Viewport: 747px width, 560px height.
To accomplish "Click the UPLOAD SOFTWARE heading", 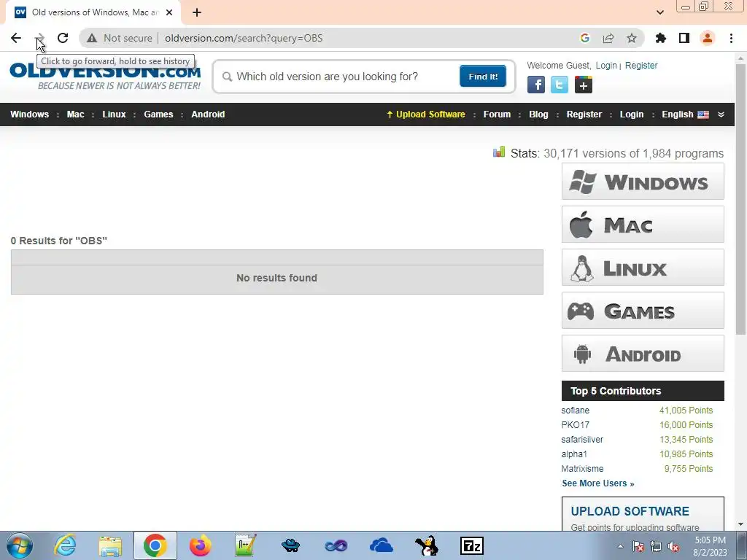I will [x=630, y=511].
